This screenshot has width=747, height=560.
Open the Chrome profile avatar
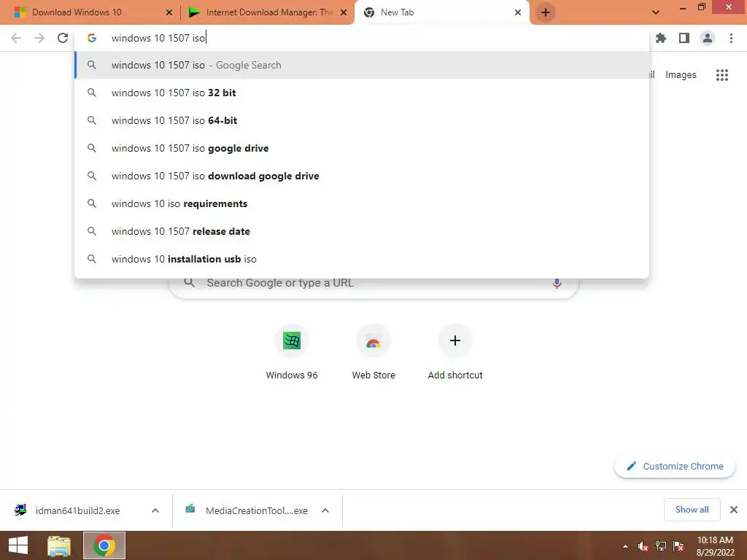pos(708,38)
